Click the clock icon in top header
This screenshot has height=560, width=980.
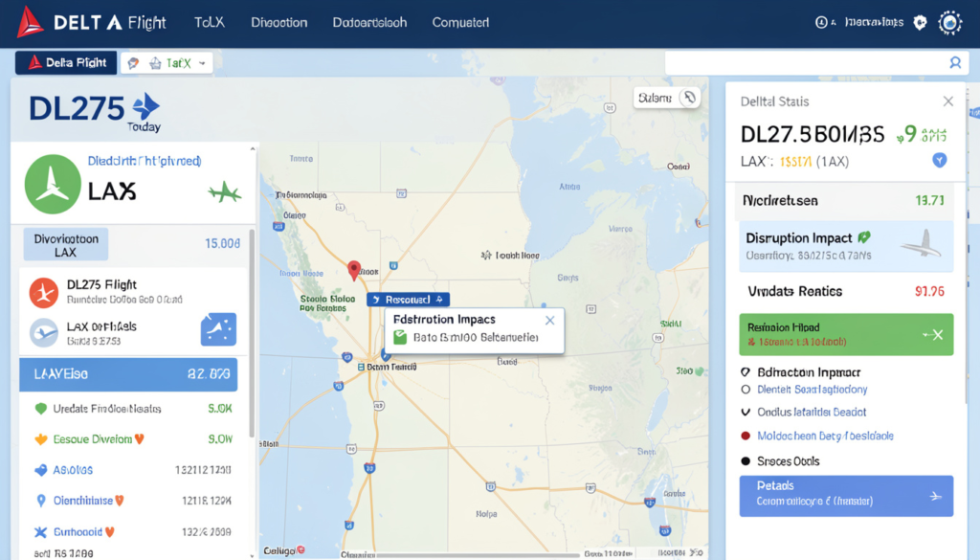[x=821, y=23]
